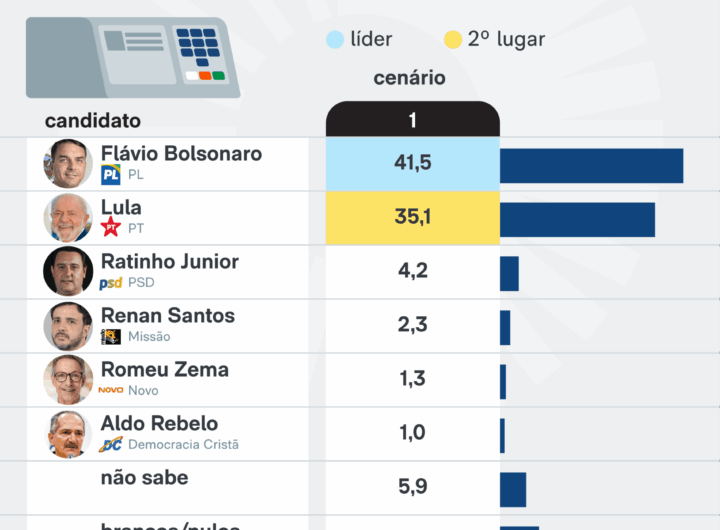Click Romeu Zema's portrait photo
The width and height of the screenshot is (720, 530).
[x=68, y=380]
